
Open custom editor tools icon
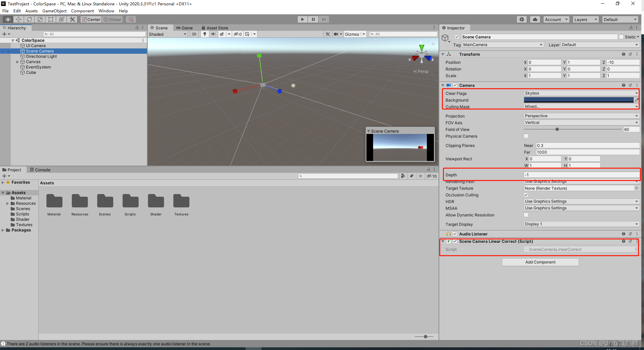(x=72, y=19)
